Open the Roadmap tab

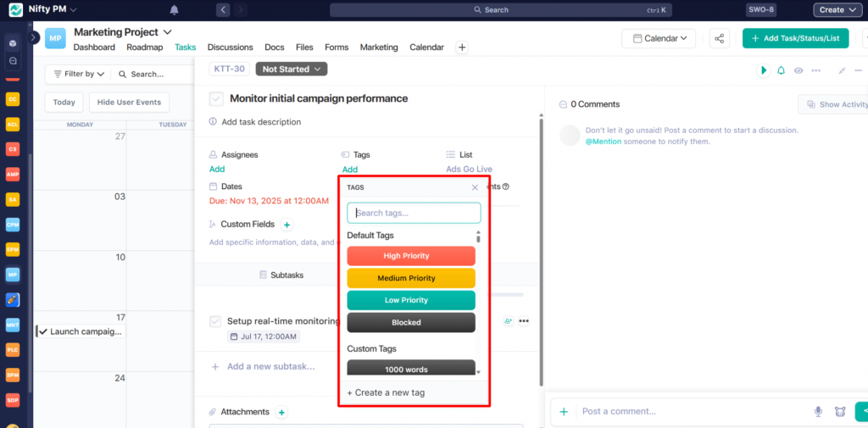point(143,47)
